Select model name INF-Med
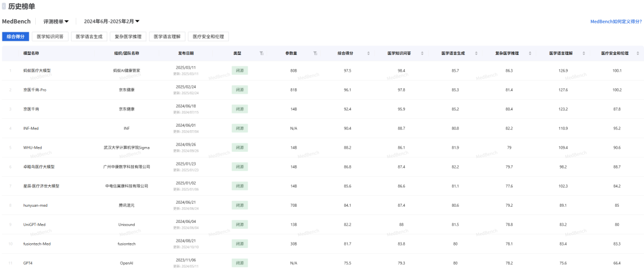Image resolution: width=644 pixels, height=270 pixels. tap(31, 128)
